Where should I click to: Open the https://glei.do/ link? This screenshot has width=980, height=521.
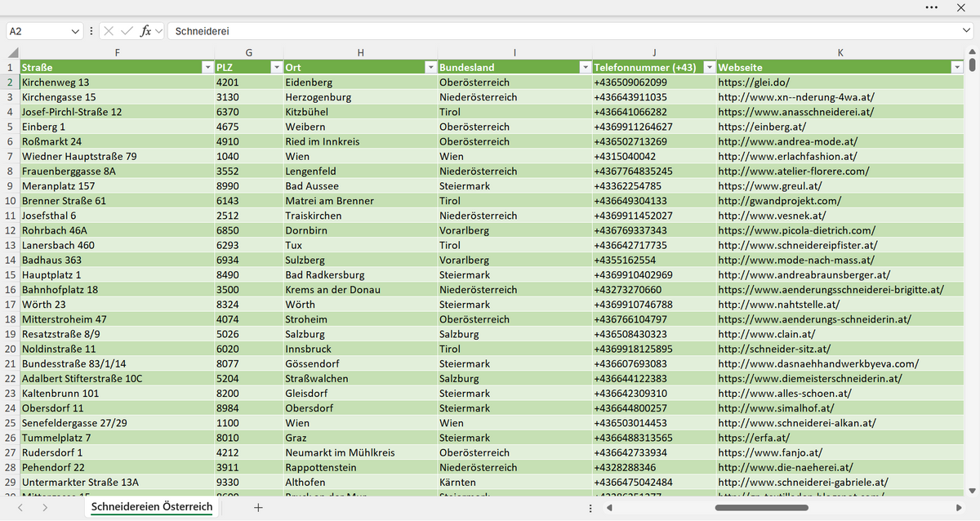[x=754, y=82]
